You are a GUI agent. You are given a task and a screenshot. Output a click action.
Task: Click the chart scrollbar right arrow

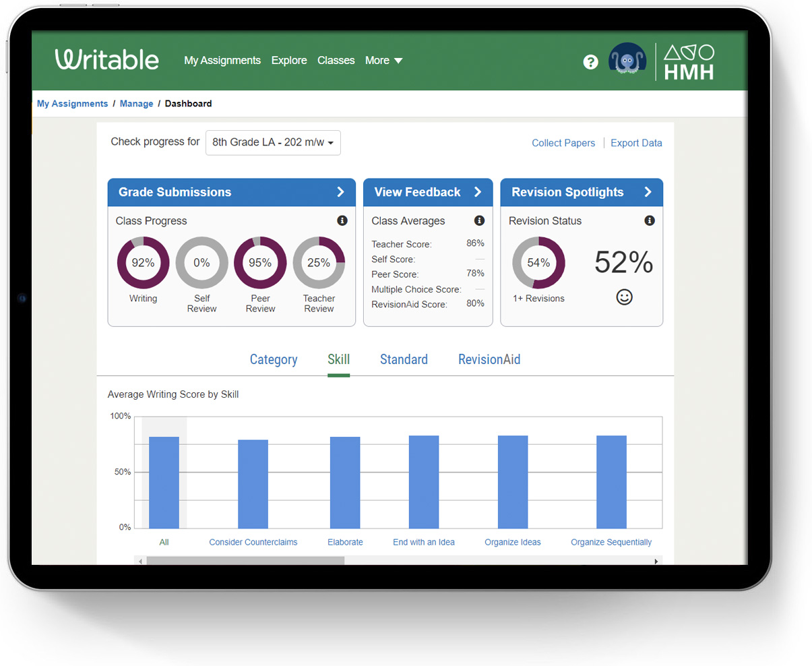click(656, 561)
